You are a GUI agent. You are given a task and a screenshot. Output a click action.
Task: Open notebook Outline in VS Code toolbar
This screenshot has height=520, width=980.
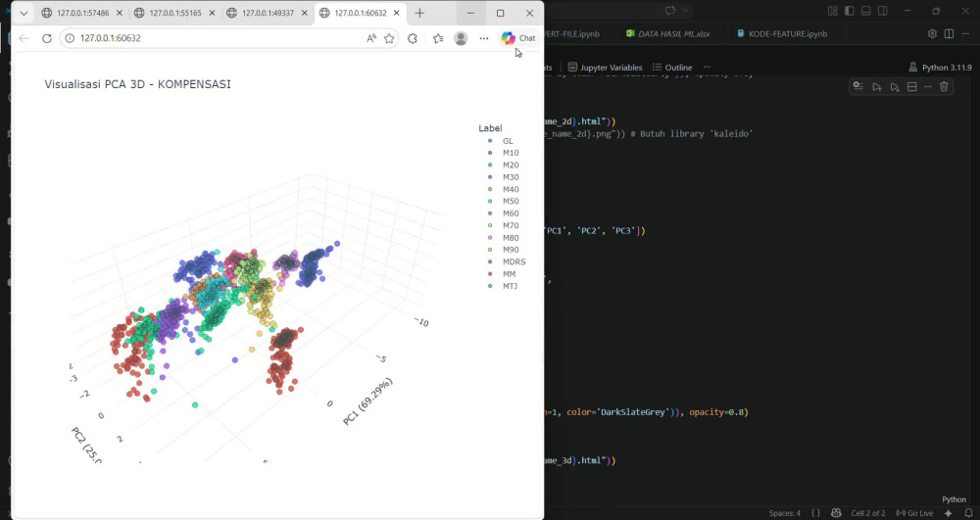coord(672,68)
